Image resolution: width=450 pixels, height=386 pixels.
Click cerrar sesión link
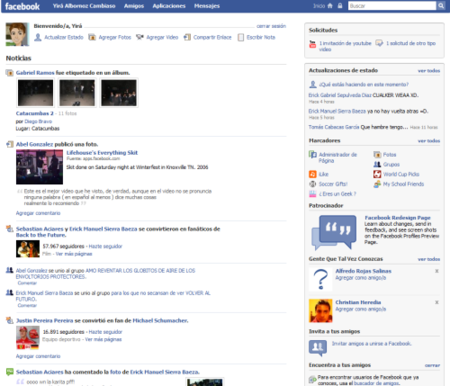(271, 26)
